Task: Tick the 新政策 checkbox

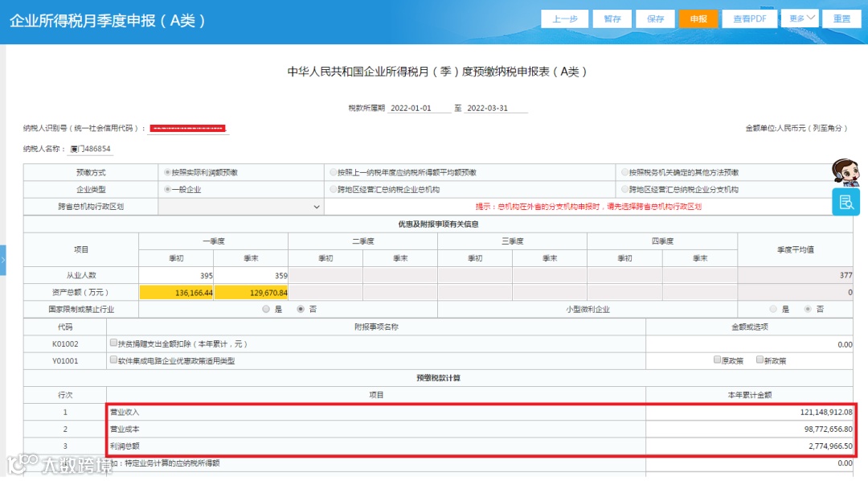Action: pyautogui.click(x=760, y=360)
